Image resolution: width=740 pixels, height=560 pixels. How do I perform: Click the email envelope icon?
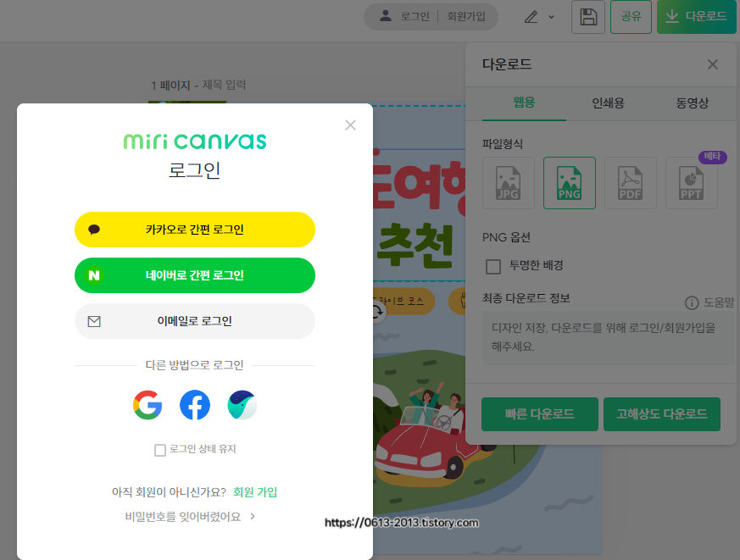pos(94,321)
